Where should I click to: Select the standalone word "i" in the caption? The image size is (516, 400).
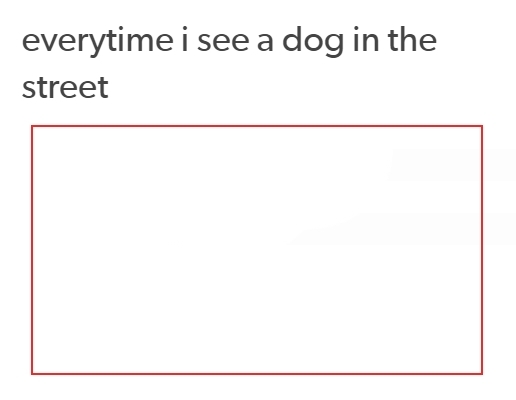pos(185,39)
